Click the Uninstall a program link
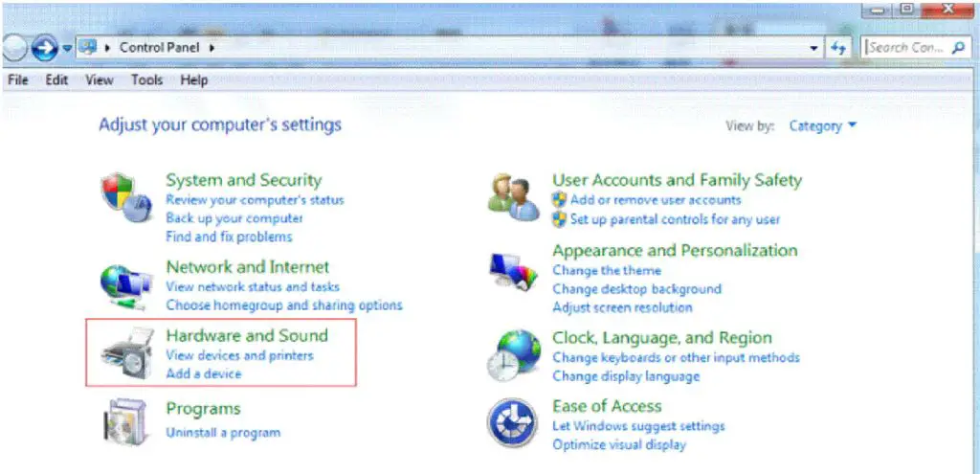980x474 pixels. point(223,432)
